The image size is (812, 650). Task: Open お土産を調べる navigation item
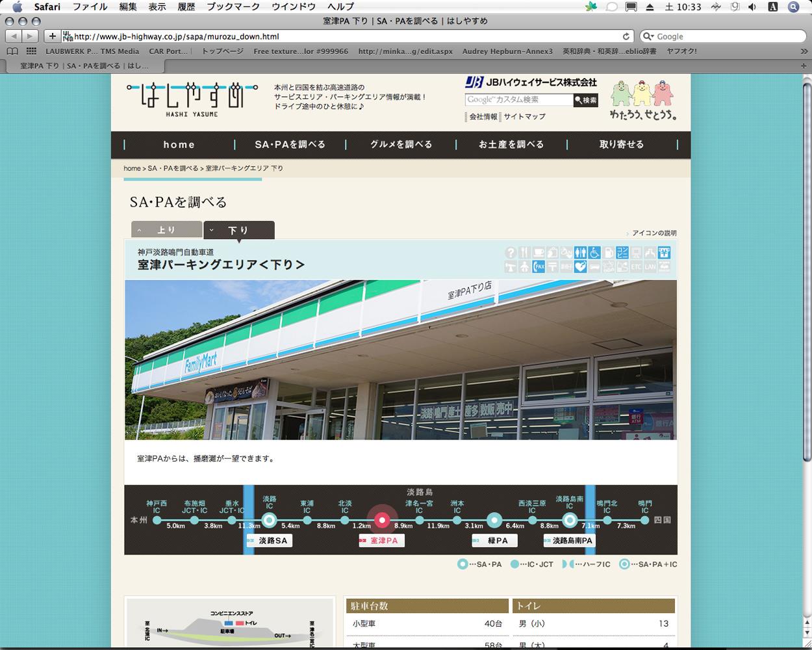click(511, 145)
